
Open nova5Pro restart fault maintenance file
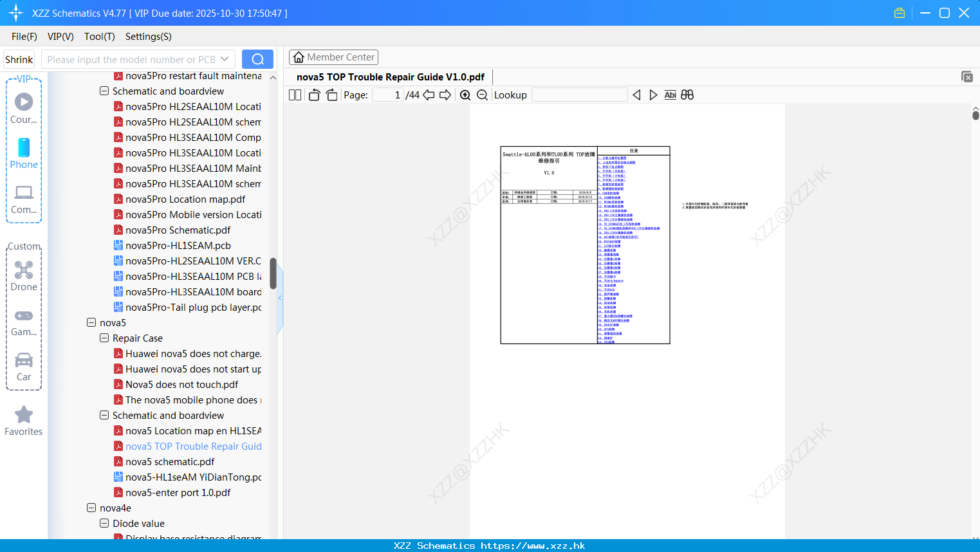pyautogui.click(x=187, y=76)
